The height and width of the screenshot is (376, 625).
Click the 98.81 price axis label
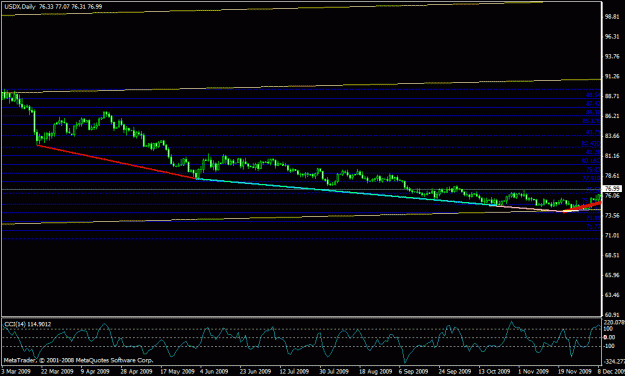click(x=612, y=17)
